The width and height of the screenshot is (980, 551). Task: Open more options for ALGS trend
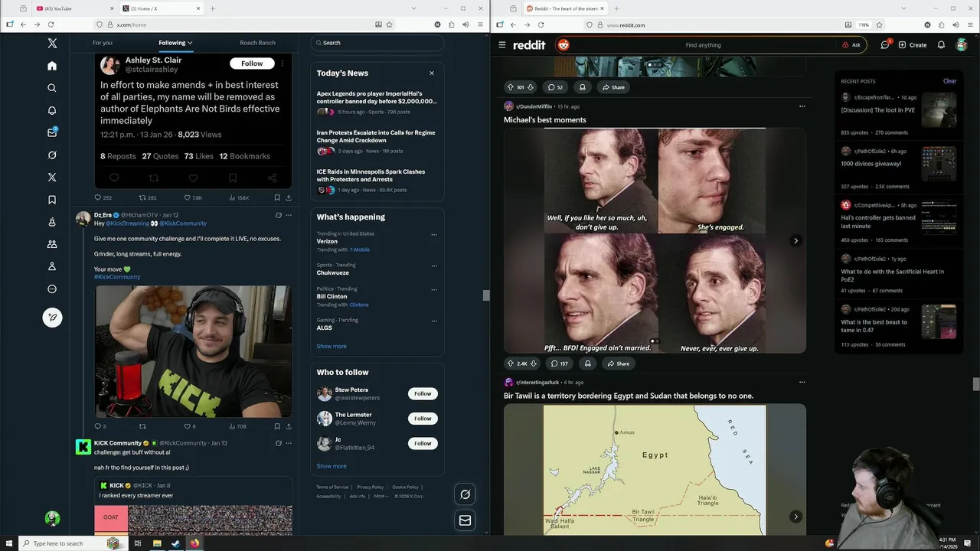434,321
